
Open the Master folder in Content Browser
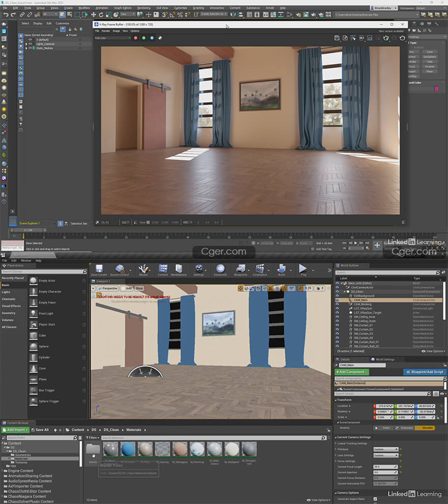(x=93, y=451)
